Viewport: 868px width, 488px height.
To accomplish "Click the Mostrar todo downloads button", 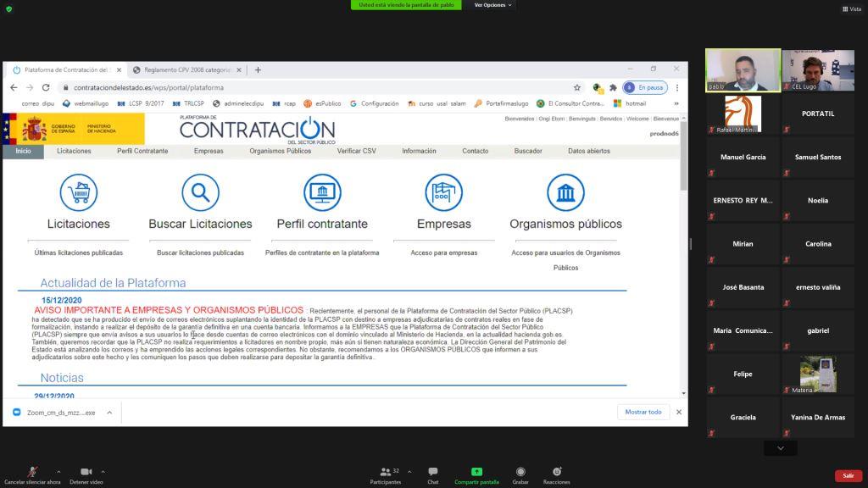I will click(x=643, y=412).
